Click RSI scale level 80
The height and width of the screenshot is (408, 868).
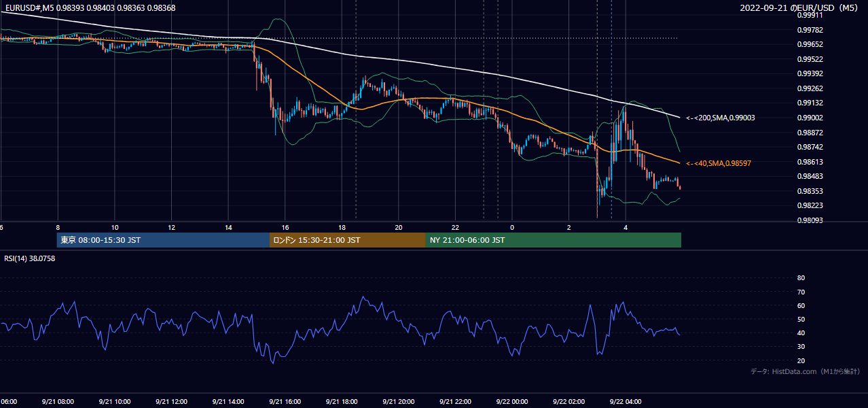801,278
